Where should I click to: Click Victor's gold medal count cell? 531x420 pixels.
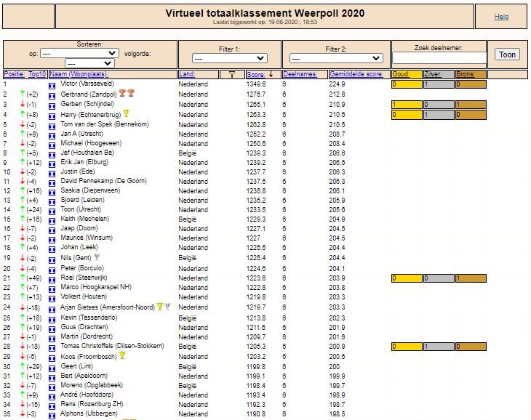pyautogui.click(x=407, y=84)
